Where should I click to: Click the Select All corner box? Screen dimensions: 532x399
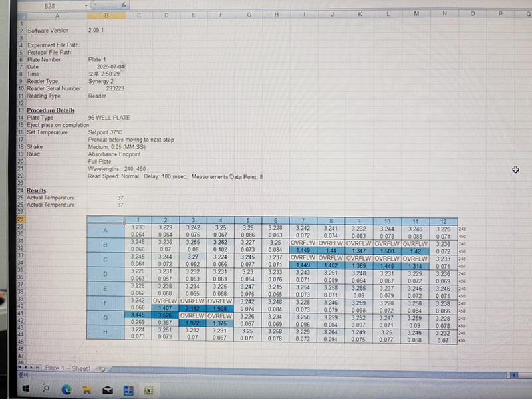(x=21, y=14)
